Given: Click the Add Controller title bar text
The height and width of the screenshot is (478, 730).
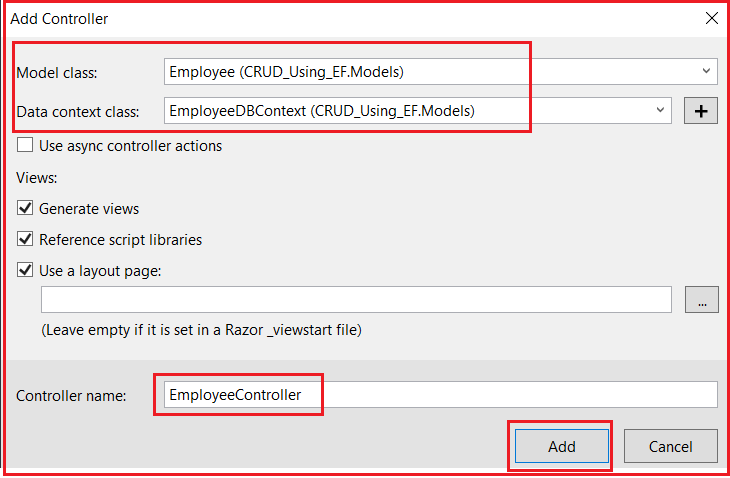Looking at the screenshot, I should point(59,19).
